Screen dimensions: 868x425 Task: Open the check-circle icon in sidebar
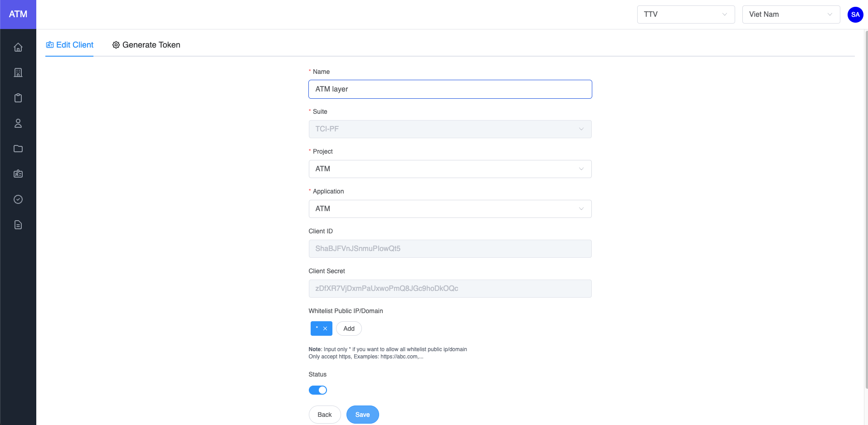pos(18,199)
